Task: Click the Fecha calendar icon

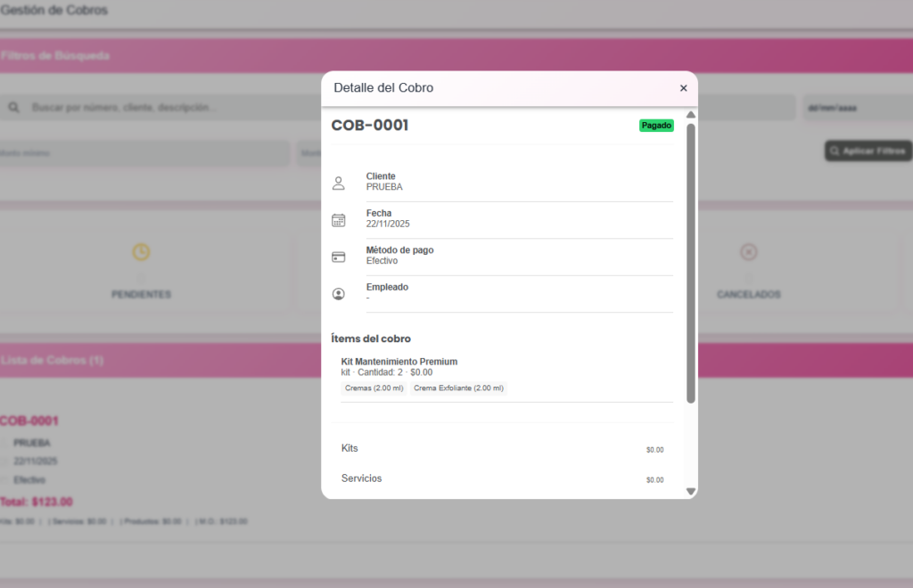Action: point(338,220)
